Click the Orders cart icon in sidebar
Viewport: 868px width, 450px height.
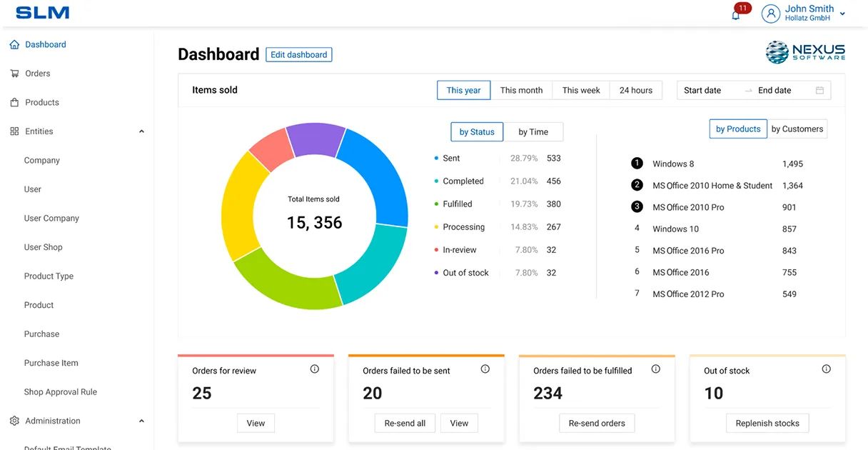click(x=14, y=74)
